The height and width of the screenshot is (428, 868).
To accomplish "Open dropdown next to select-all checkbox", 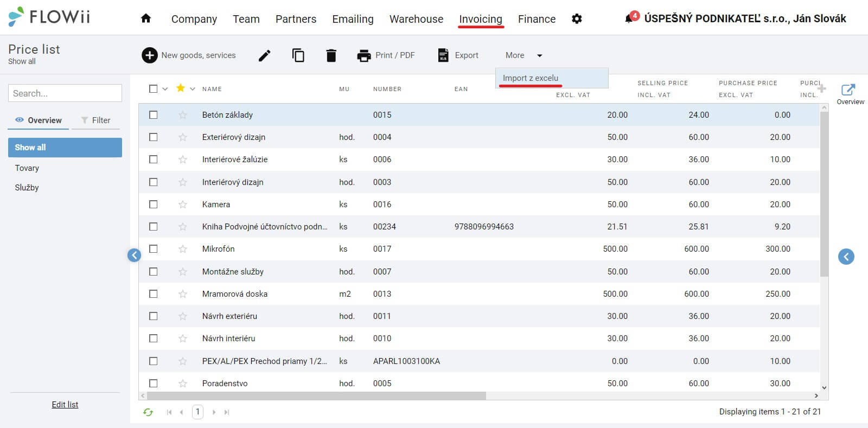I will 165,89.
